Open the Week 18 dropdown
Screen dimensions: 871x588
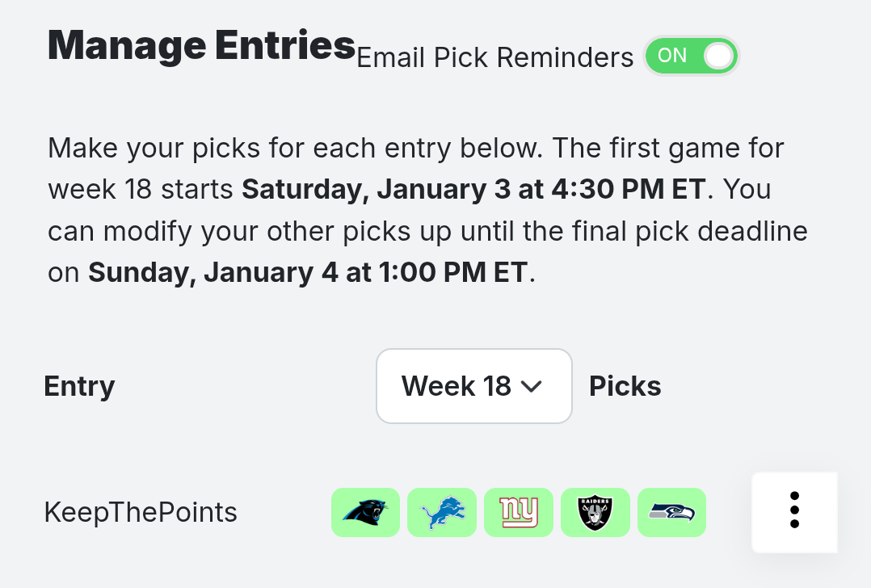473,386
